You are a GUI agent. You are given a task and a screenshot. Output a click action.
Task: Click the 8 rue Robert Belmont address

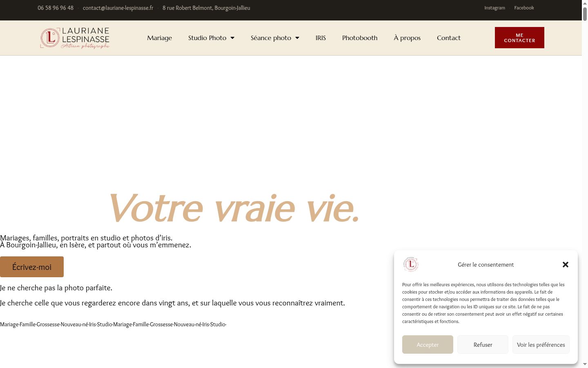(x=206, y=8)
